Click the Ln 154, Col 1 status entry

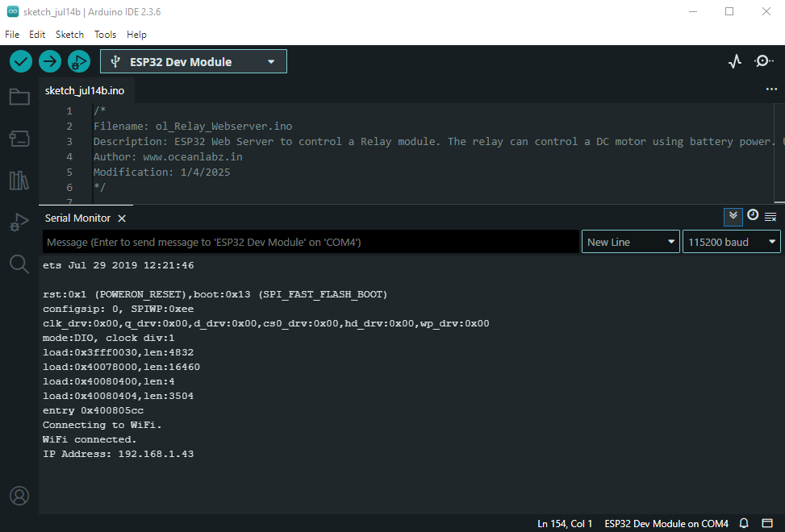tap(565, 523)
